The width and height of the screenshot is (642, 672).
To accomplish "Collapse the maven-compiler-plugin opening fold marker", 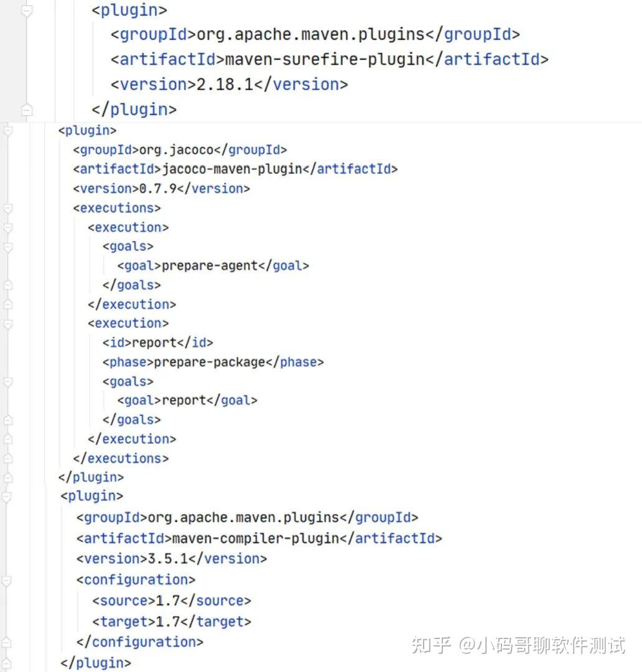I will [7, 496].
